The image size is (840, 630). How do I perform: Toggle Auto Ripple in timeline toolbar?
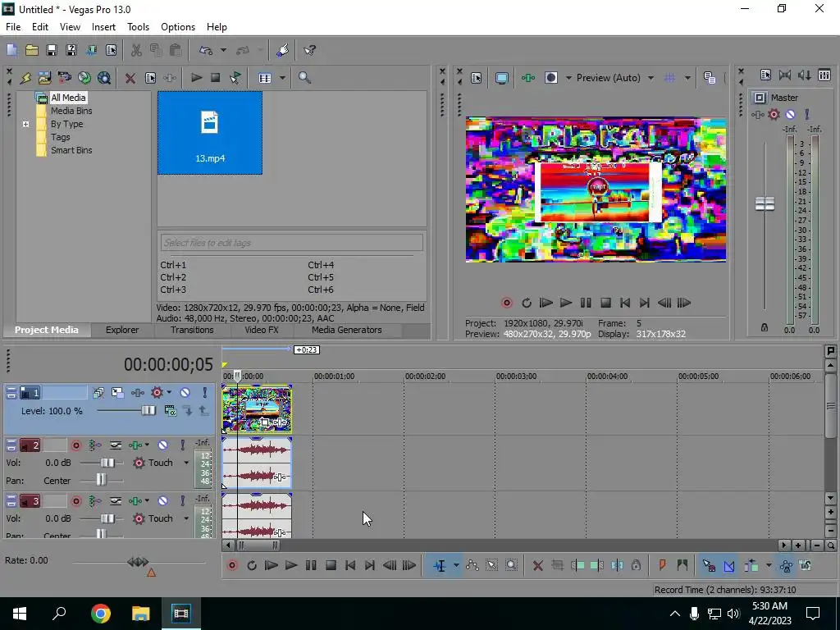[751, 566]
